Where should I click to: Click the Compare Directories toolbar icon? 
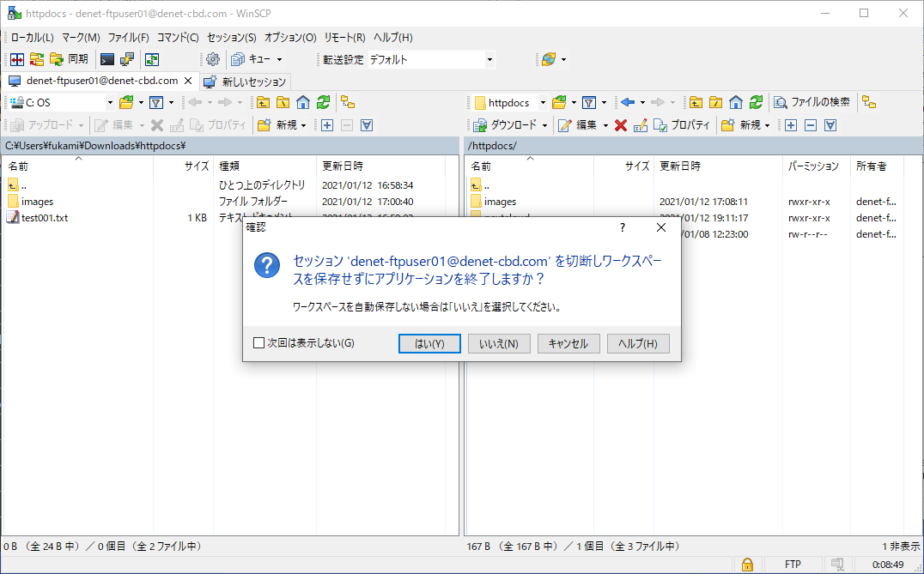click(x=17, y=59)
